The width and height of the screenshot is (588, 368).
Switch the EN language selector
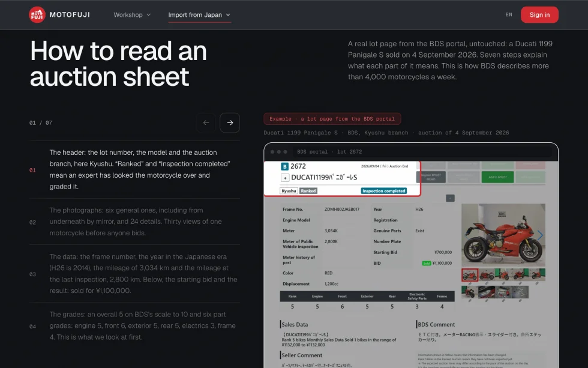click(509, 14)
